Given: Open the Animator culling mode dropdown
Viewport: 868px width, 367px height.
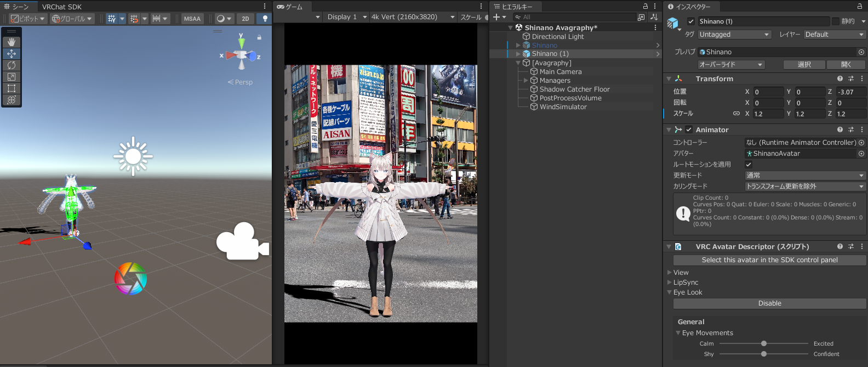Looking at the screenshot, I should (806, 187).
